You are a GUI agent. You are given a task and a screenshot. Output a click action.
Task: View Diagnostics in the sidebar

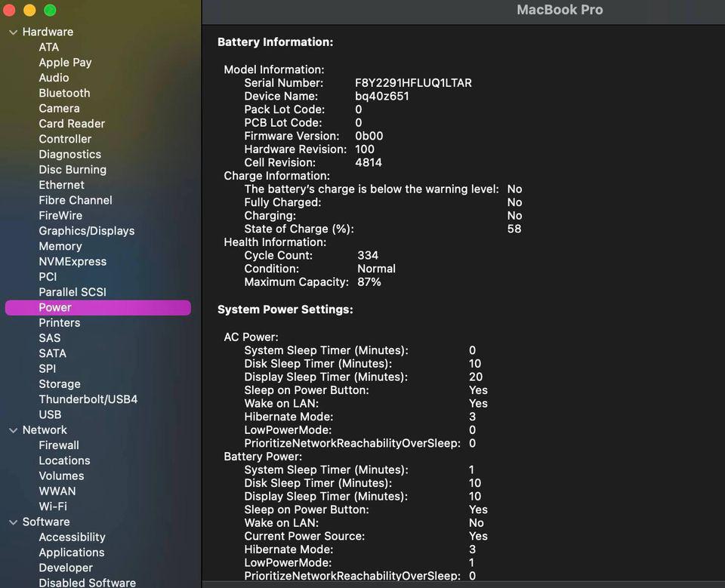coord(69,155)
